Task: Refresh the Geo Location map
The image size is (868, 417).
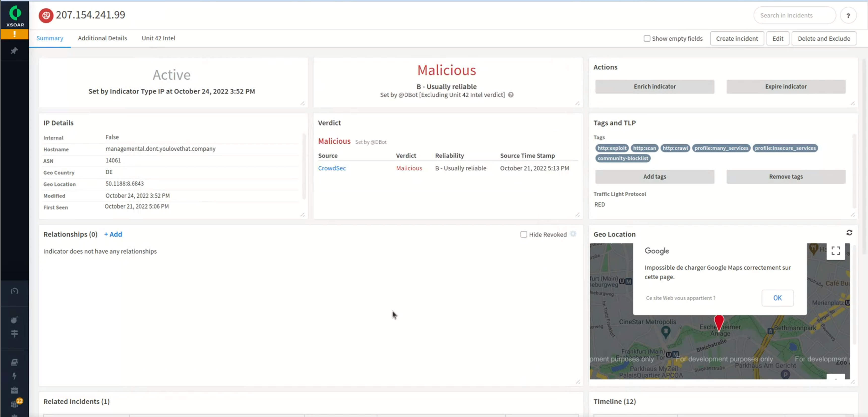Action: [849, 233]
